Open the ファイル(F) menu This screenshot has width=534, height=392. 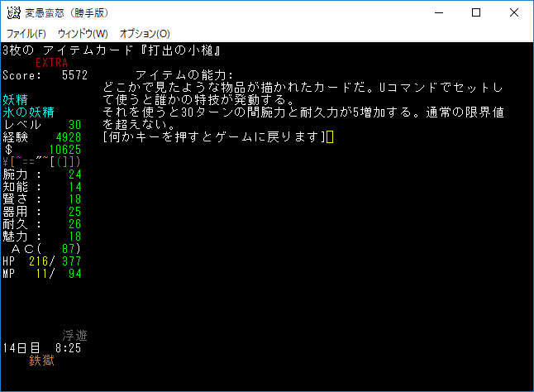click(x=26, y=34)
